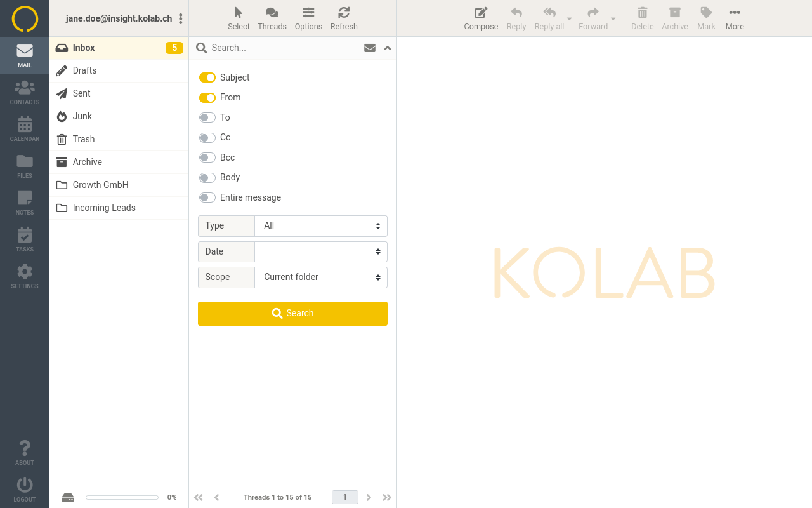Image resolution: width=812 pixels, height=508 pixels.
Task: Go to the first page of threads
Action: tap(199, 497)
